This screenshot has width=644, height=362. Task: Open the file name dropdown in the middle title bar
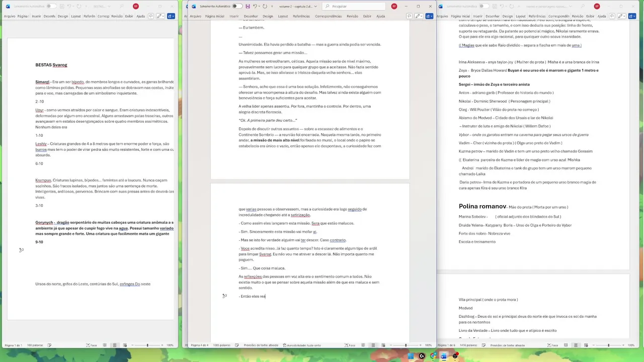click(315, 6)
